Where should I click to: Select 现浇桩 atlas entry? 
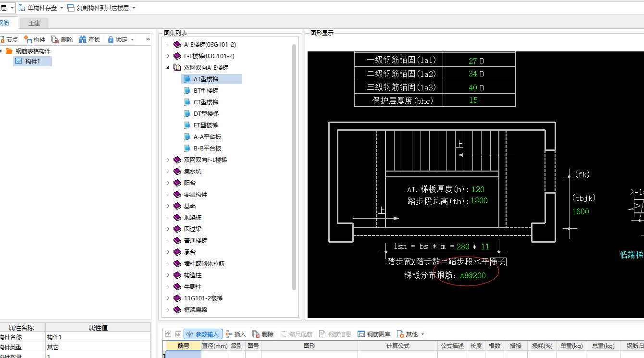(x=192, y=217)
